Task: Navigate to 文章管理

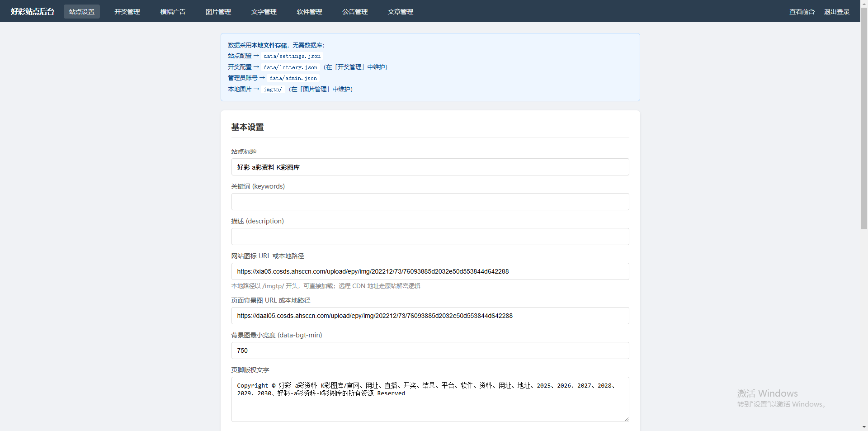Action: click(x=401, y=12)
